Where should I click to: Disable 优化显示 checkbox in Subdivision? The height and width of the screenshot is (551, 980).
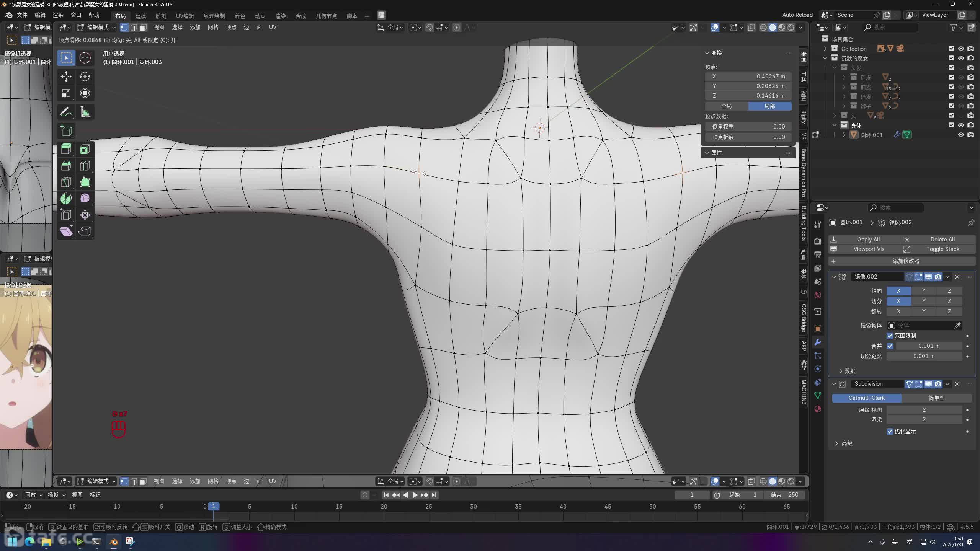[x=890, y=431]
